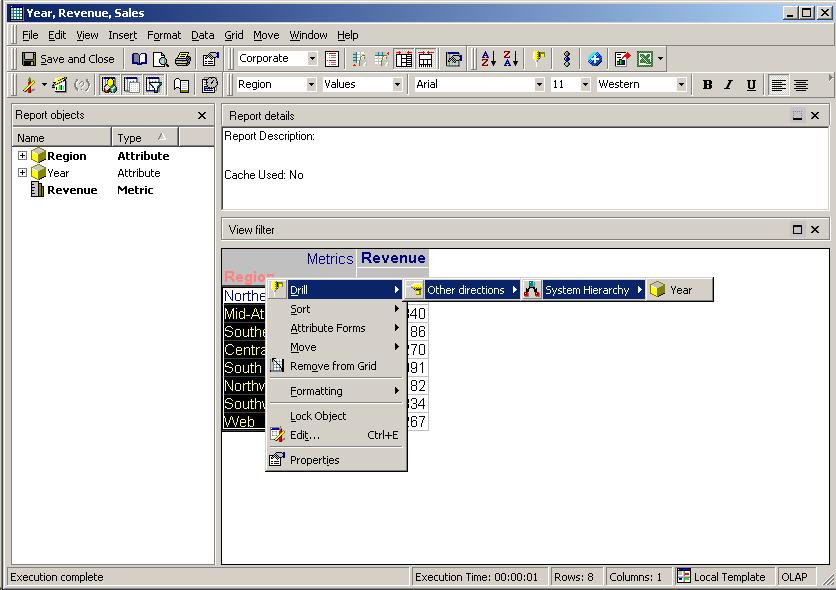Toggle the View Filter funnel icon
The width and height of the screenshot is (836, 590).
155,85
